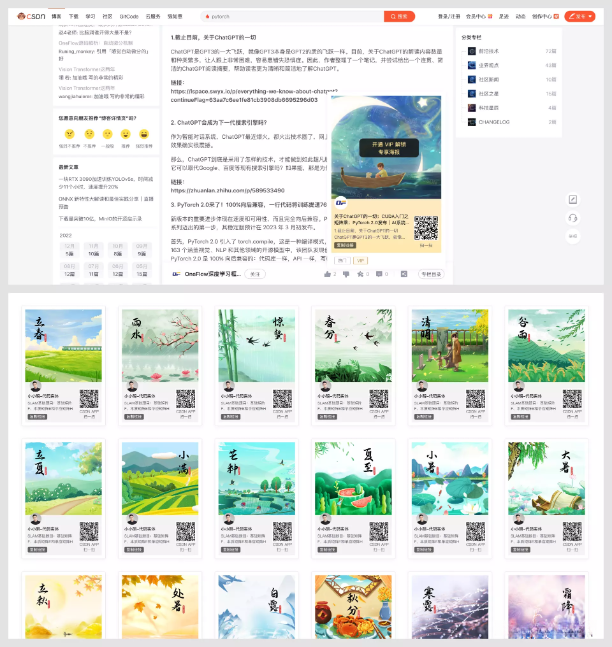
Task: Go to the 学习 nav item
Action: click(90, 17)
